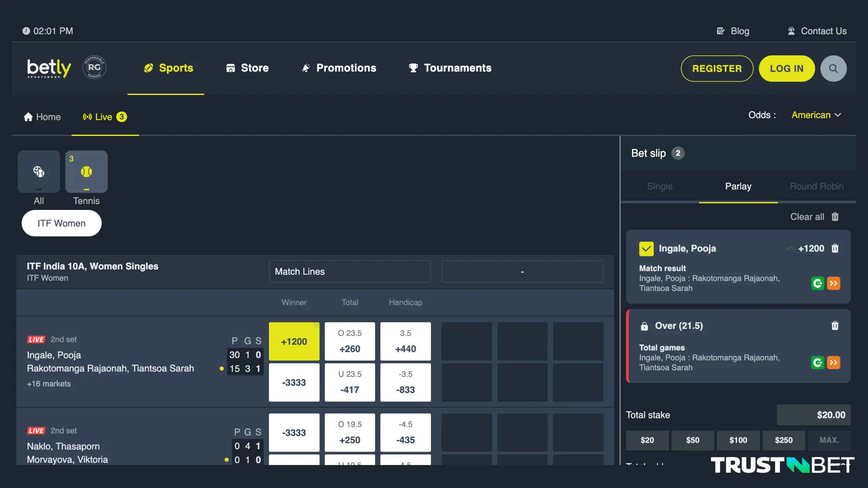Select the Single bet slip tab

tap(660, 187)
